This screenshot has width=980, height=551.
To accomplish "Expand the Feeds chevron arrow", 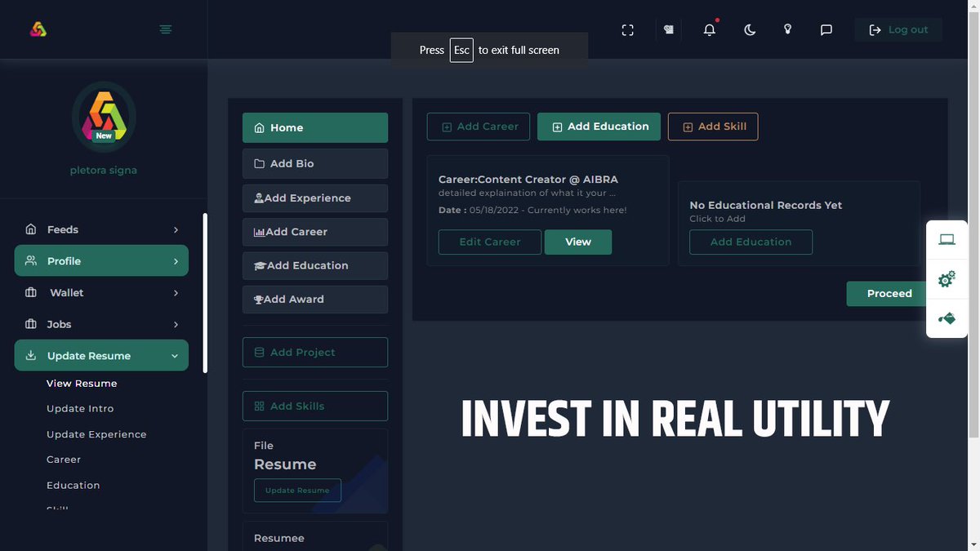I will [x=176, y=230].
